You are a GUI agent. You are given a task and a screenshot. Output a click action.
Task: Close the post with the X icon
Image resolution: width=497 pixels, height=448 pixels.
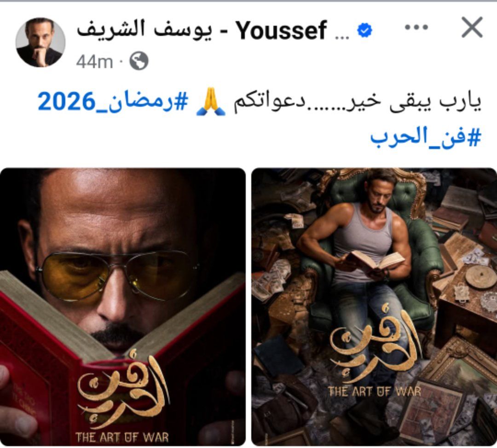coord(472,28)
